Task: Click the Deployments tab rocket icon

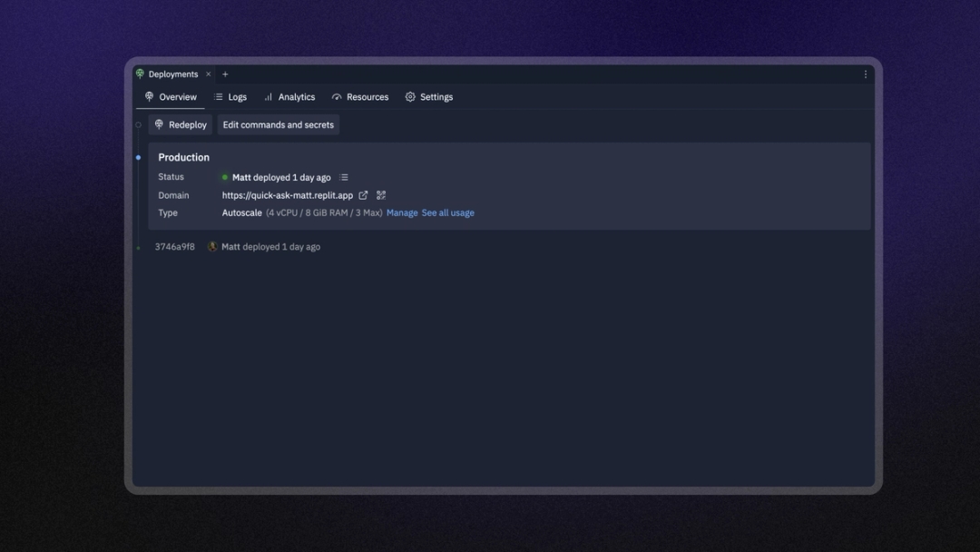Action: pyautogui.click(x=140, y=74)
